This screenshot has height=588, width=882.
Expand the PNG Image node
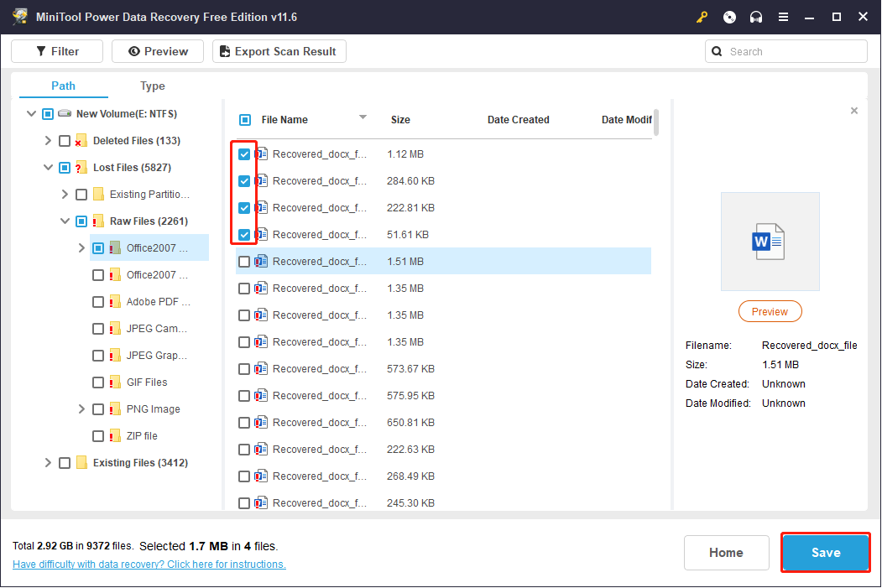point(81,409)
